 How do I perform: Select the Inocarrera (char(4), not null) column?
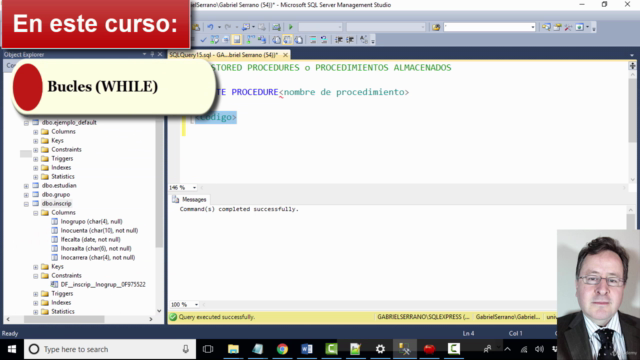[98, 258]
